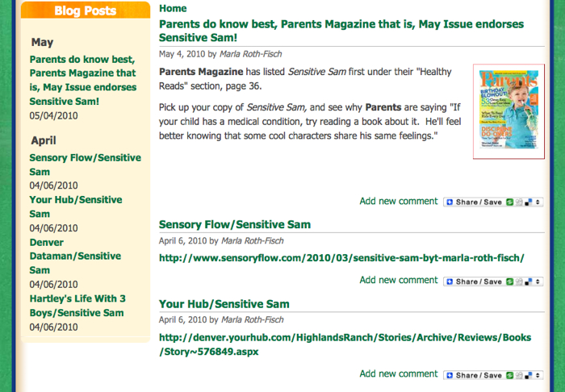Click blue plus icon on Parents post Share/Save
The height and width of the screenshot is (392, 565).
tap(449, 202)
